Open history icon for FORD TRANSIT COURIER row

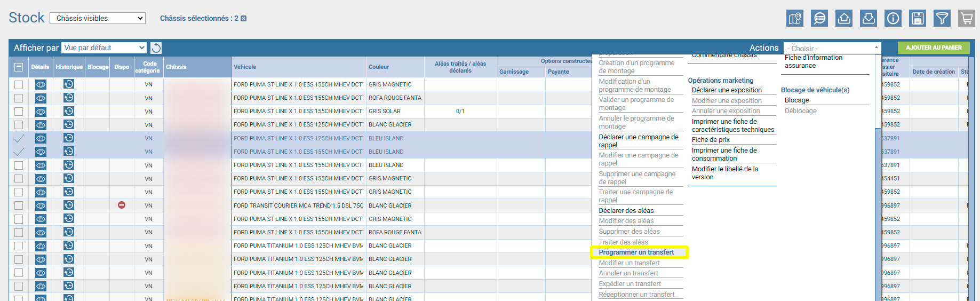69,205
